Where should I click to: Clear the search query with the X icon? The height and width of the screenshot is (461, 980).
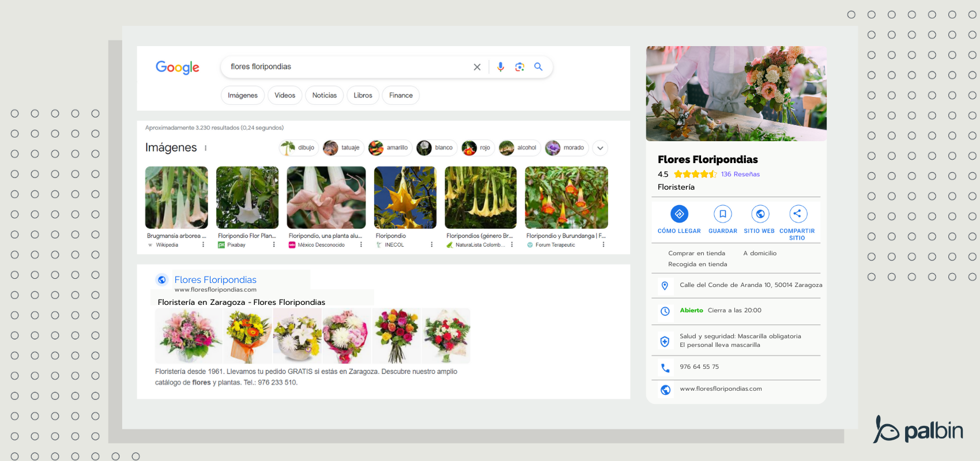pos(477,67)
